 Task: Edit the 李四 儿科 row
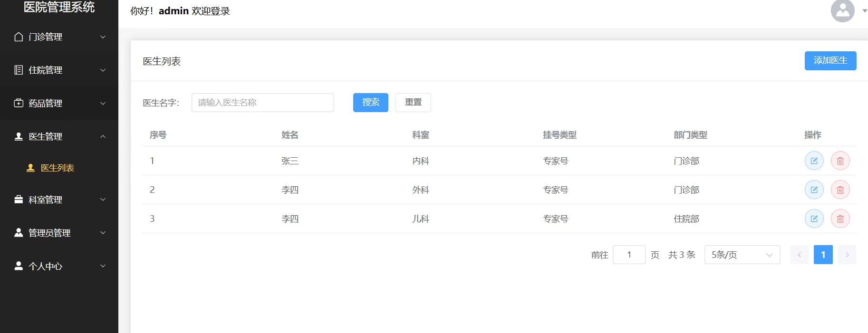(x=814, y=219)
